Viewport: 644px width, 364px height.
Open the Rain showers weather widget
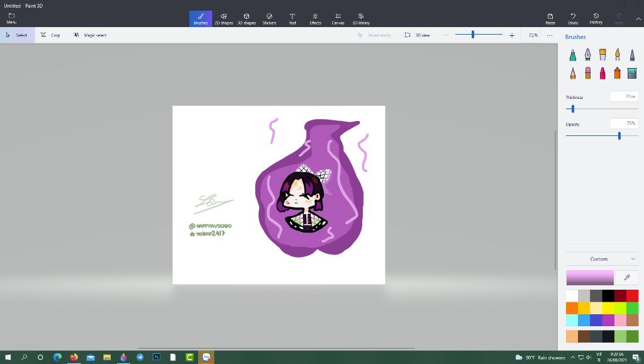click(x=540, y=358)
